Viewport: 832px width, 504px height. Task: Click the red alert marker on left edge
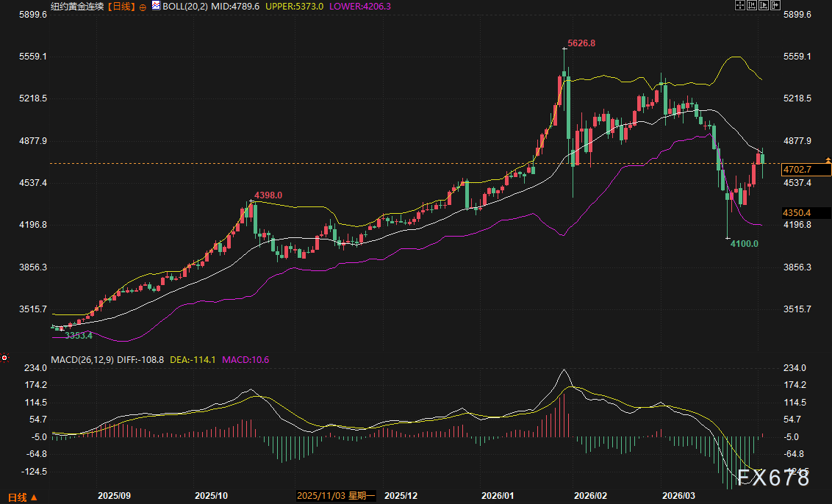(4, 358)
